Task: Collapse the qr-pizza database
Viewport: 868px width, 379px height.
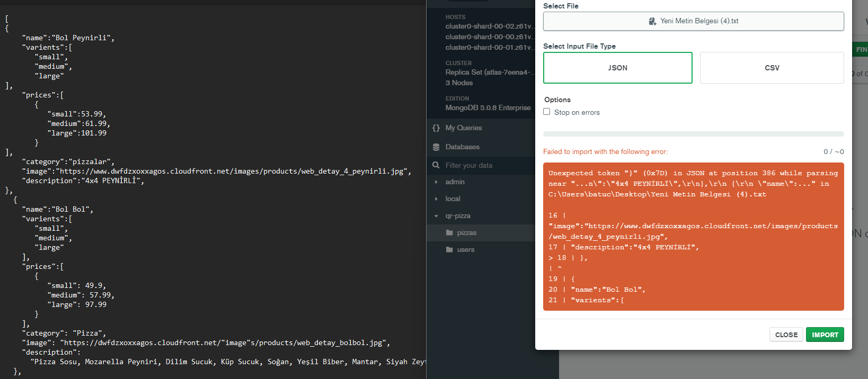Action: pyautogui.click(x=436, y=216)
